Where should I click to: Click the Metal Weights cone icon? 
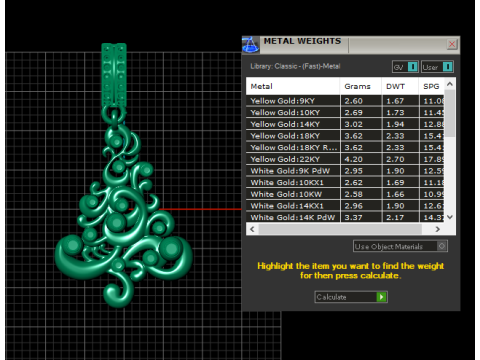point(250,45)
